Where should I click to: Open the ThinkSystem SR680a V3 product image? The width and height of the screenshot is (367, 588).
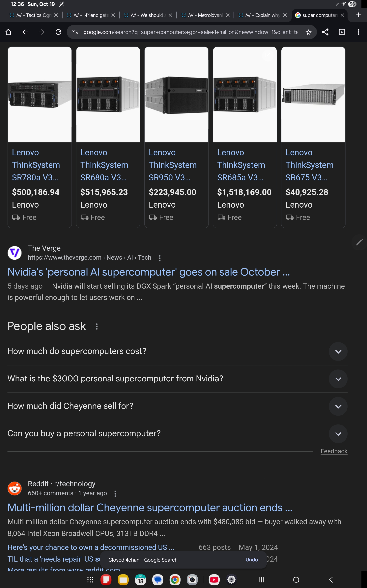tap(108, 94)
